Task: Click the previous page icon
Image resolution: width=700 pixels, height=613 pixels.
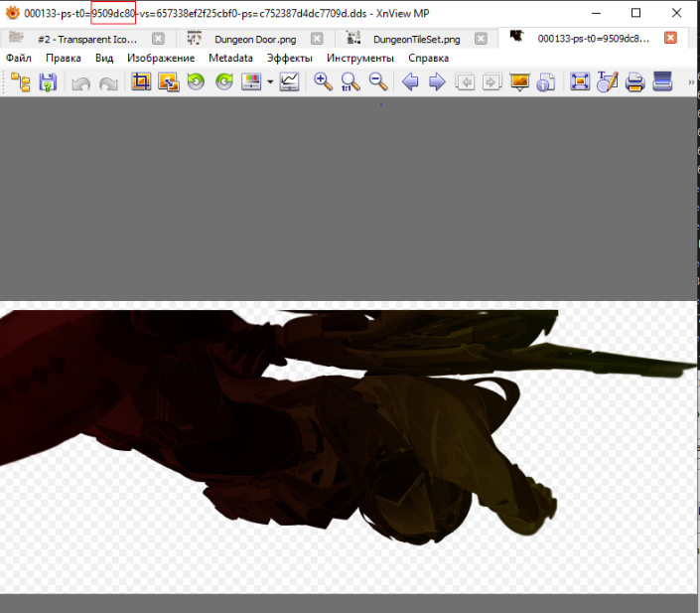Action: (465, 82)
